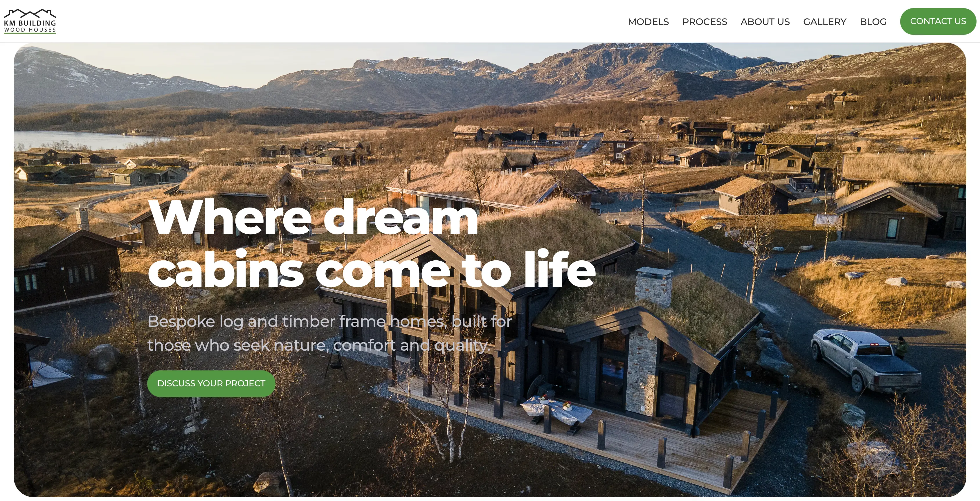Click the 'KM BUILDING' logo text
Screen dimensions: 980x501
click(30, 23)
